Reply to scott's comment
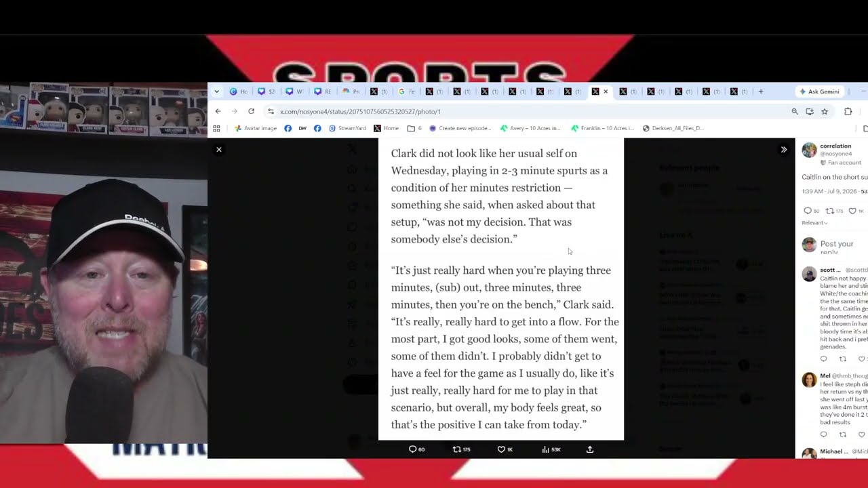Screen dimensions: 868x488 pos(824,359)
